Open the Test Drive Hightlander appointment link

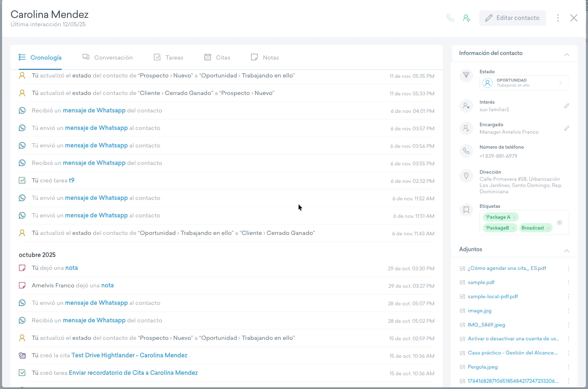129,355
